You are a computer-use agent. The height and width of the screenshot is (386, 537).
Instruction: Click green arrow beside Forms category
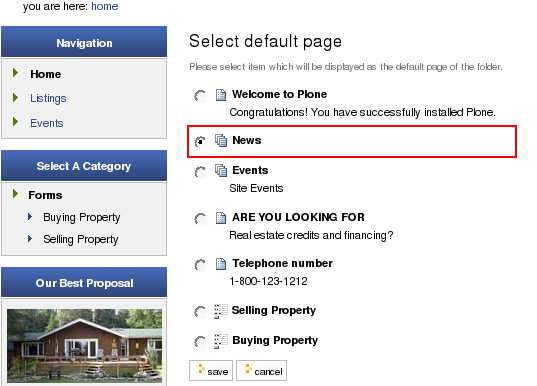click(x=15, y=194)
